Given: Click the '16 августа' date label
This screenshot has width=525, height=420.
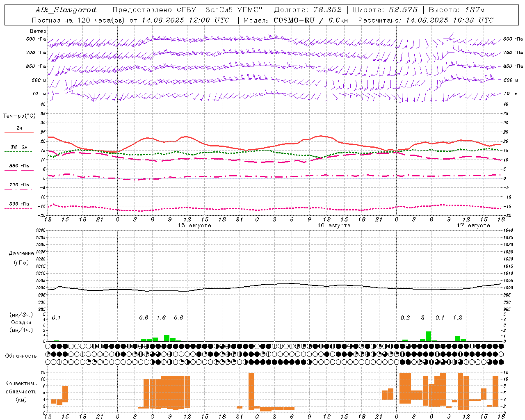Looking at the screenshot, I should [334, 226].
